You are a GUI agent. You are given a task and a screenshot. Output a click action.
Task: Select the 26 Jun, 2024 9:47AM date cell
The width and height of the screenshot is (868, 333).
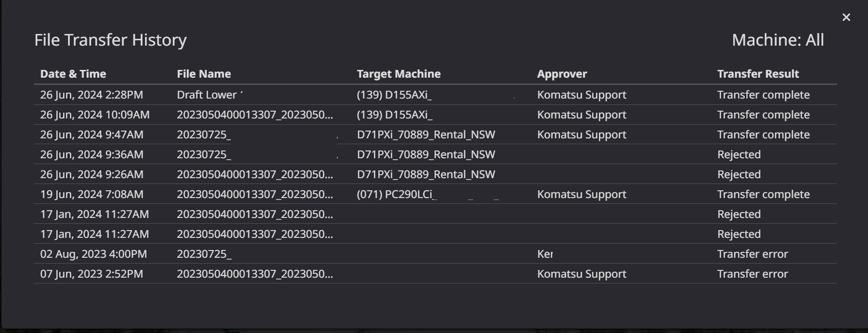click(92, 134)
